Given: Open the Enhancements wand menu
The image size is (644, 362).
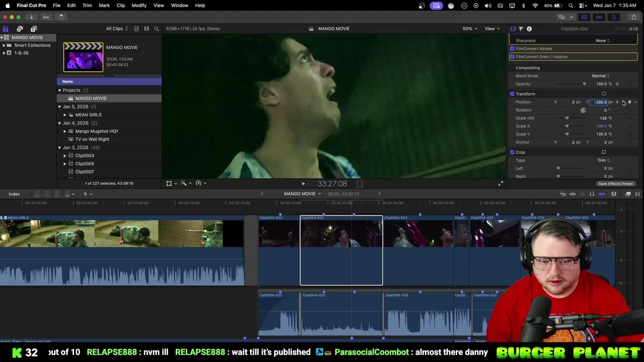Looking at the screenshot, I should point(185,184).
